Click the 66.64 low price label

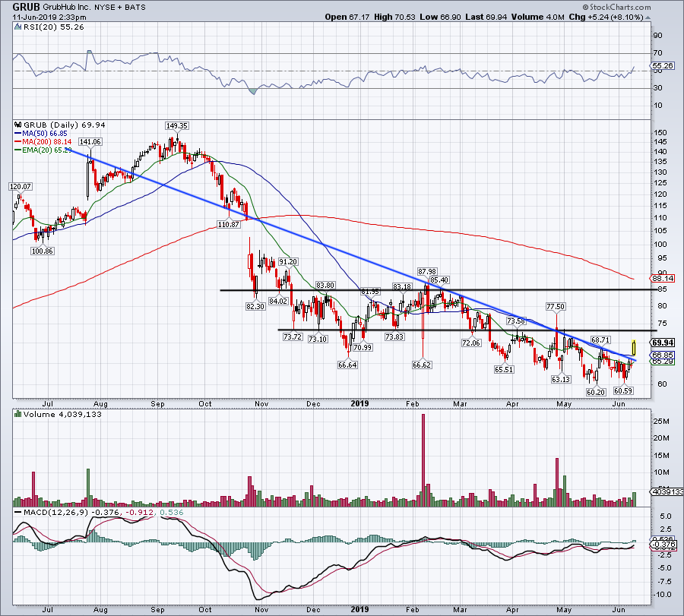pos(347,365)
